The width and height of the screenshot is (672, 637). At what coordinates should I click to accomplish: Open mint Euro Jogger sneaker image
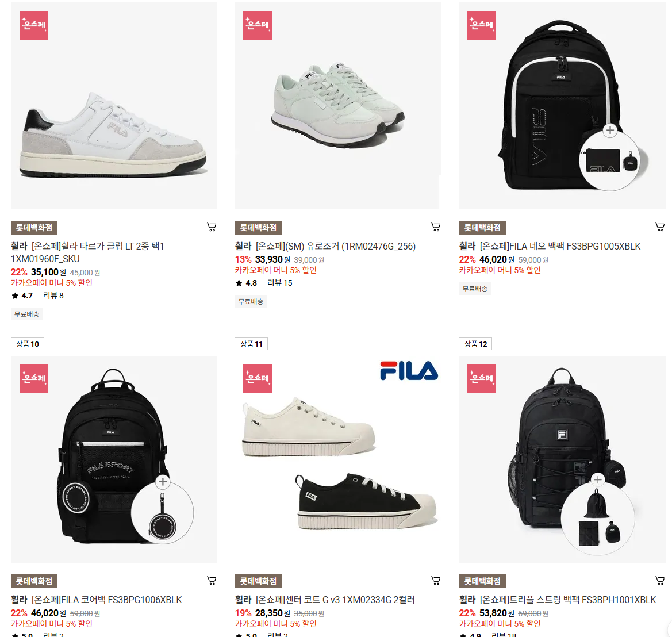337,106
